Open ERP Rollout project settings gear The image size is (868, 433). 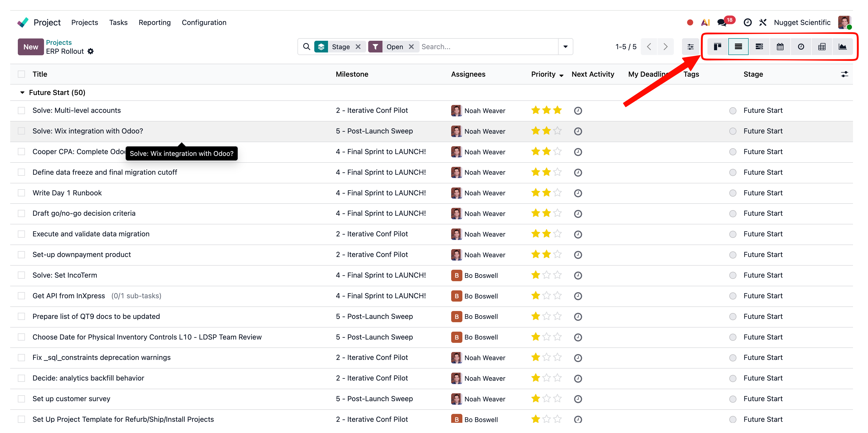(91, 51)
